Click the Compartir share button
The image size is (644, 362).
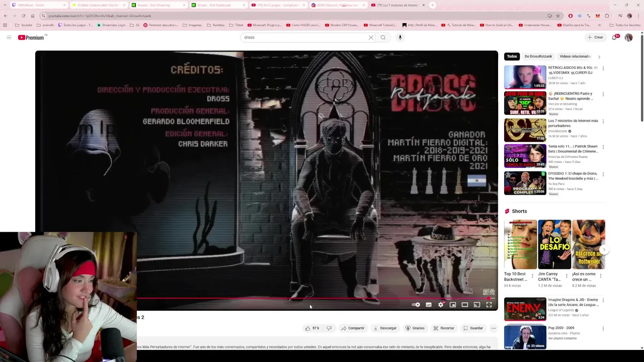pos(353,328)
